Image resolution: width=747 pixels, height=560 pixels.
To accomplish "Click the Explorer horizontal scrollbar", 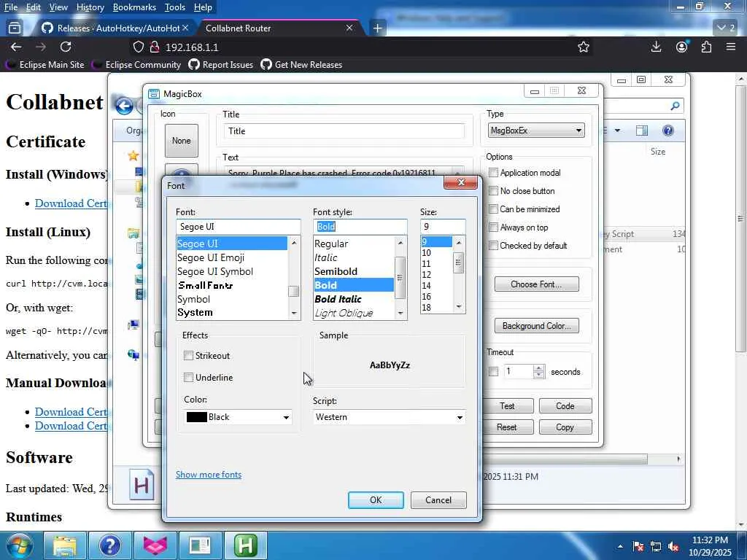I will click(x=565, y=459).
